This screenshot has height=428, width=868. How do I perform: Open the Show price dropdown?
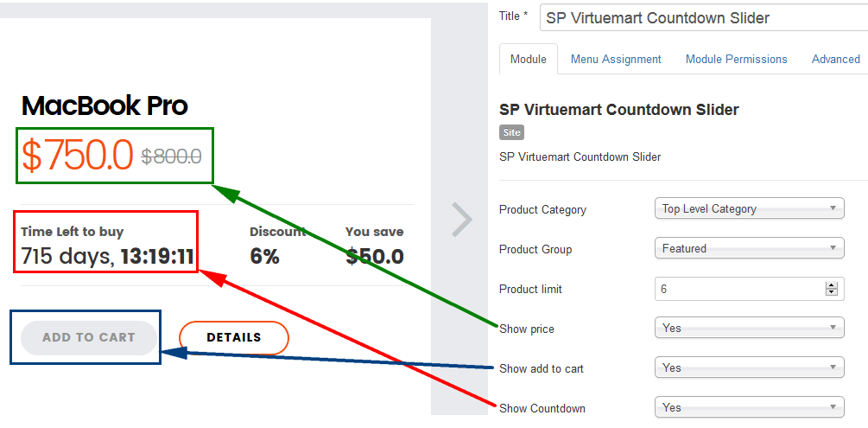pos(749,329)
